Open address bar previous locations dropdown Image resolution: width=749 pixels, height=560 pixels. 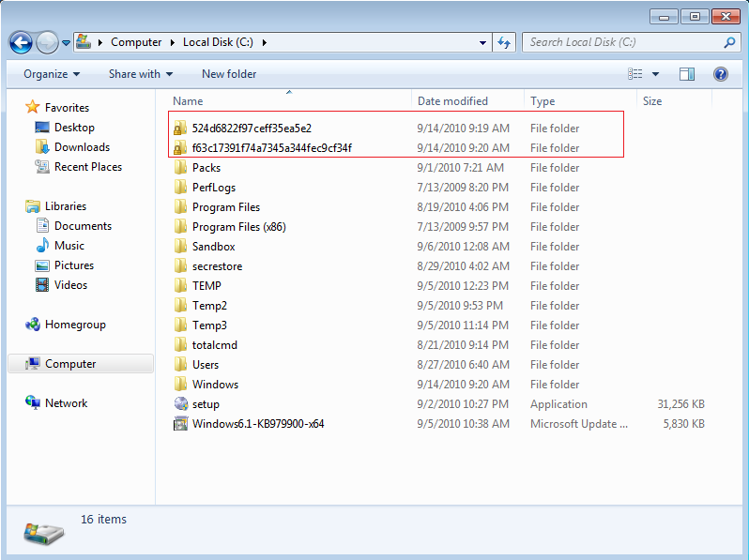click(x=482, y=42)
